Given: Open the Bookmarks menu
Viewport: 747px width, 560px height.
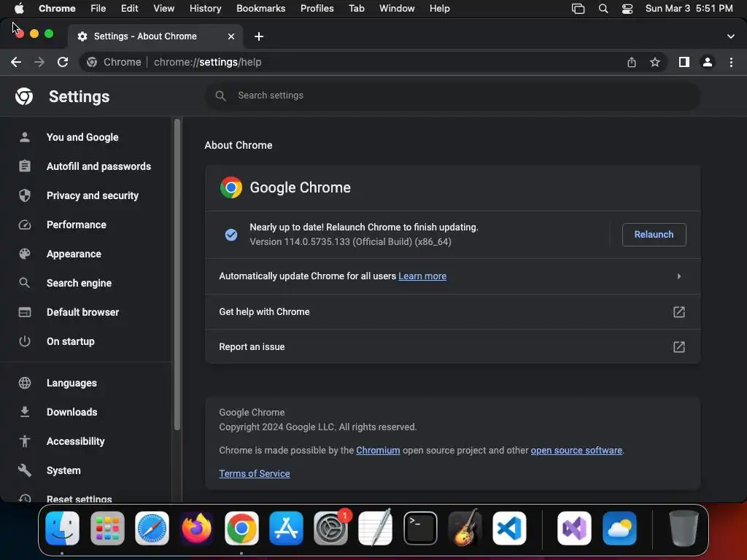Looking at the screenshot, I should tap(260, 9).
